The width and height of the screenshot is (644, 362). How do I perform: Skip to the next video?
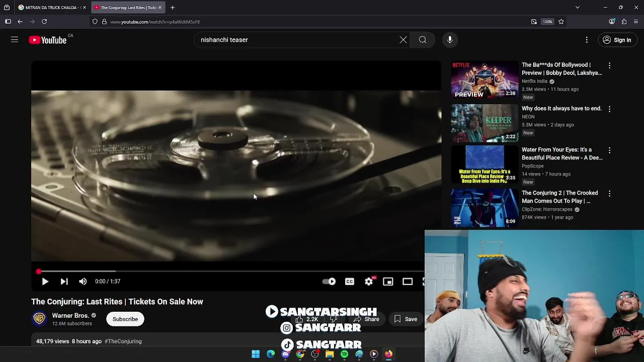point(64,282)
